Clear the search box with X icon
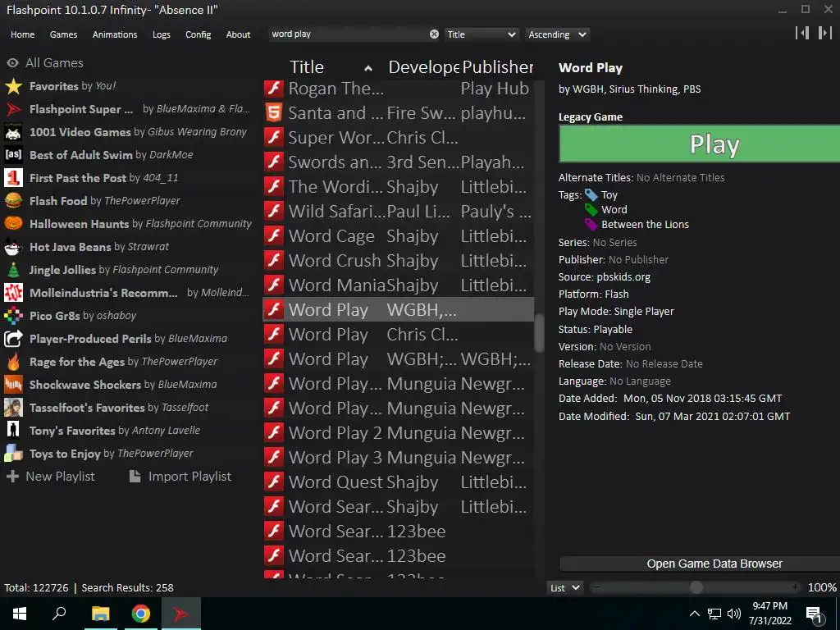The height and width of the screenshot is (630, 840). coord(434,34)
